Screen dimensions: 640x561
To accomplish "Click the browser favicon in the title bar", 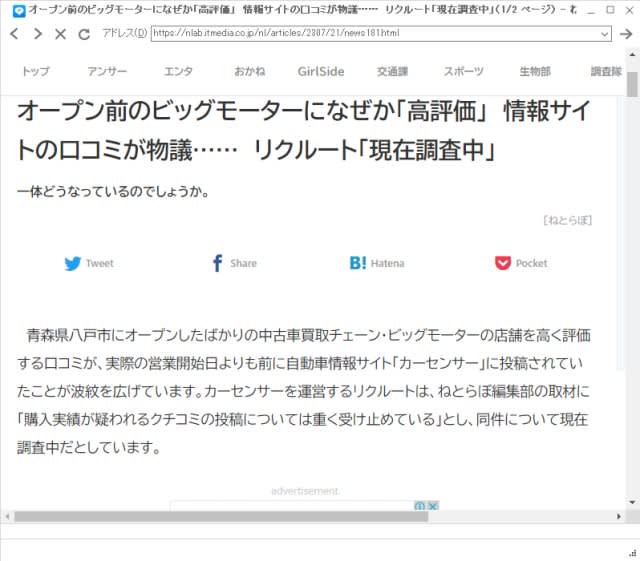I will point(19,11).
